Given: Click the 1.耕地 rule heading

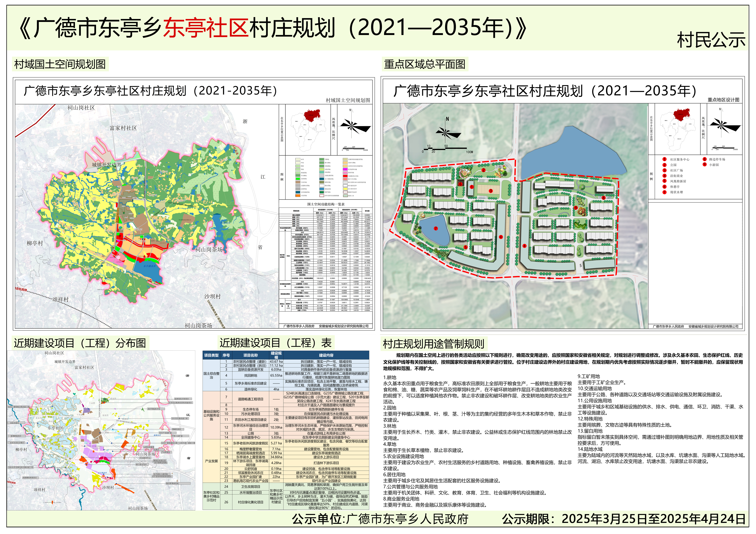Looking at the screenshot, I should pos(390,378).
